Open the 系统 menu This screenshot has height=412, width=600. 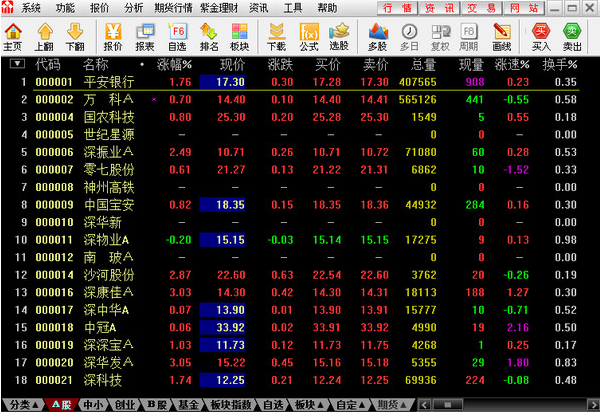click(x=31, y=8)
